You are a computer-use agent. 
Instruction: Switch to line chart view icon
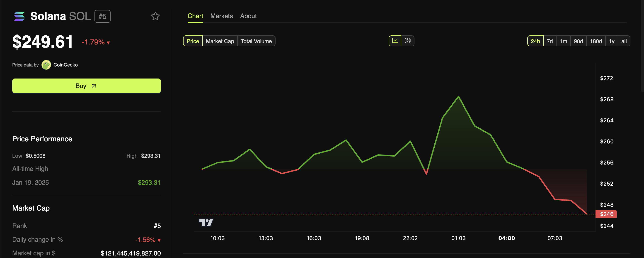395,41
